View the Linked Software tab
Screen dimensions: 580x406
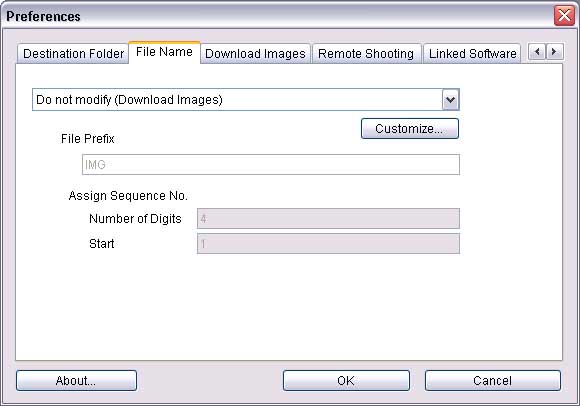[x=472, y=54]
